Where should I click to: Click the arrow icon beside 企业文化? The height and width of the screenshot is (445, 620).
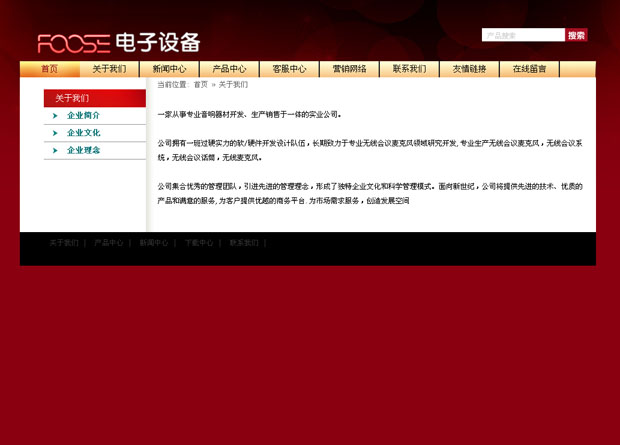[x=56, y=133]
